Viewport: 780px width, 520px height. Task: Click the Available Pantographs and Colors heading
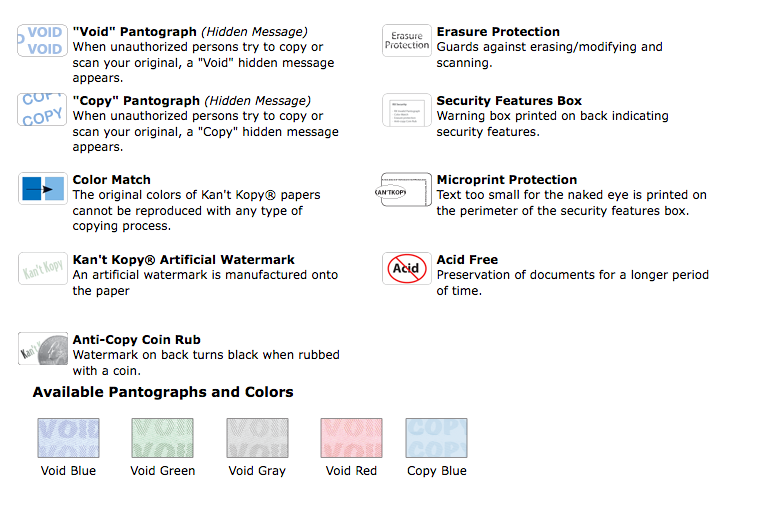point(163,393)
